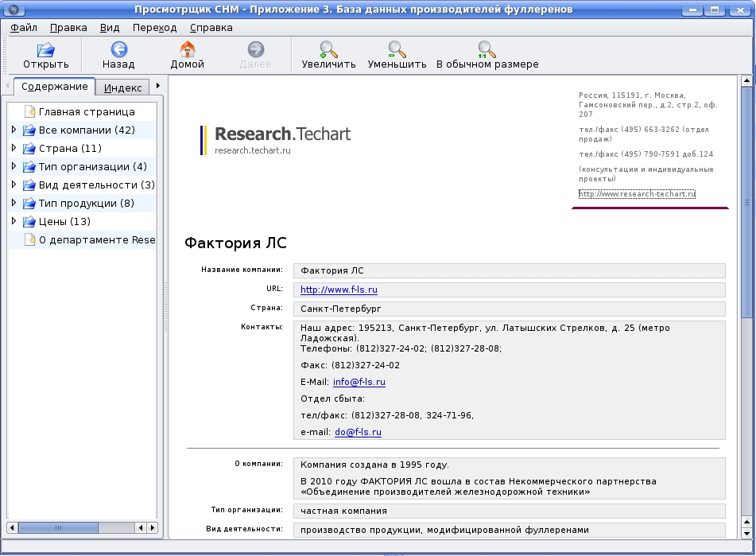
Task: Reset zoom with В обычном размере icon
Action: point(487,49)
